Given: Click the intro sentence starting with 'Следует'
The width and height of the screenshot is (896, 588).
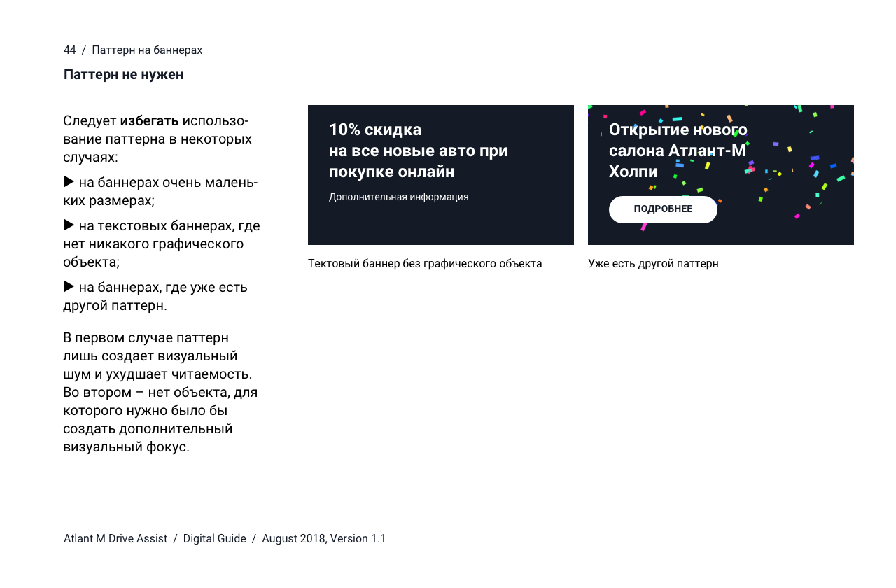Looking at the screenshot, I should pos(157,139).
